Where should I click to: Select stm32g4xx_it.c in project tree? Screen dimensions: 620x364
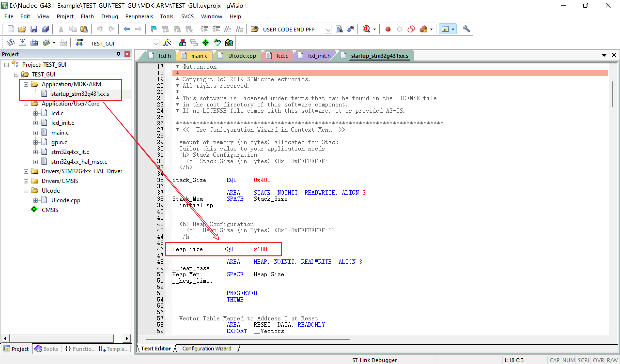point(70,152)
